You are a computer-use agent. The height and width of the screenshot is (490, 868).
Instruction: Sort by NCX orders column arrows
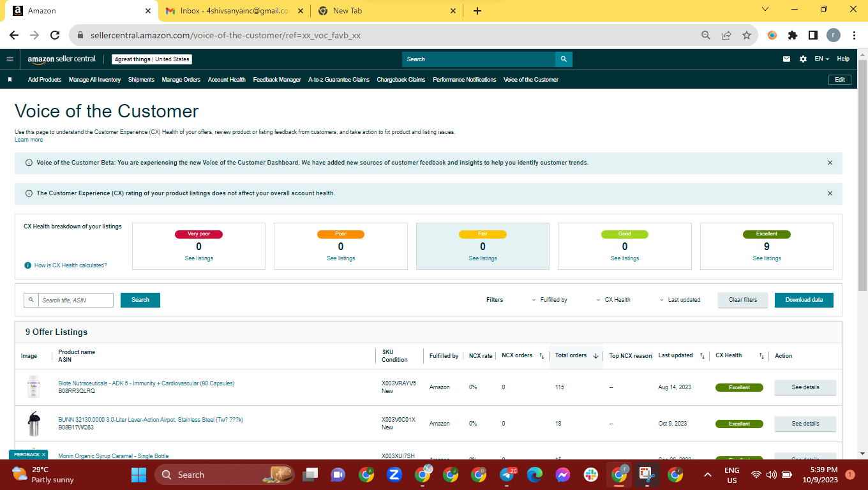pos(542,356)
